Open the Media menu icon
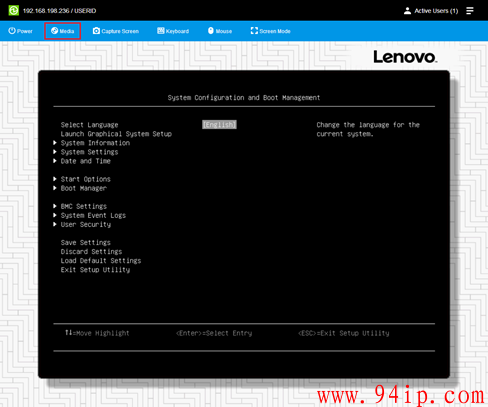 (x=54, y=31)
